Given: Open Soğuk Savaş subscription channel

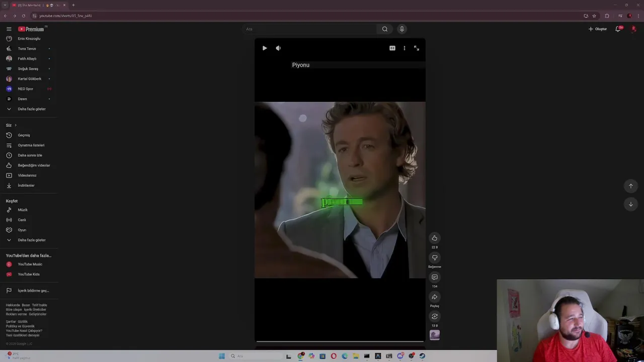Looking at the screenshot, I should tap(29, 69).
